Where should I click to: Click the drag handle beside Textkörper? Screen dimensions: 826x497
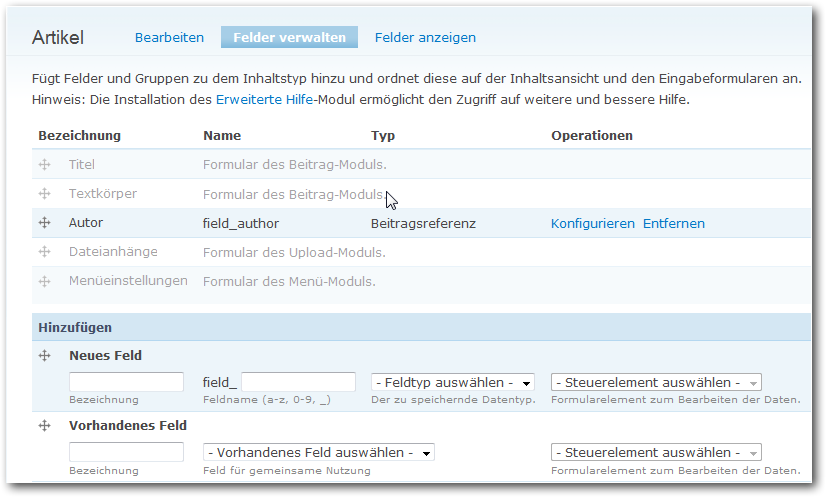tap(44, 193)
